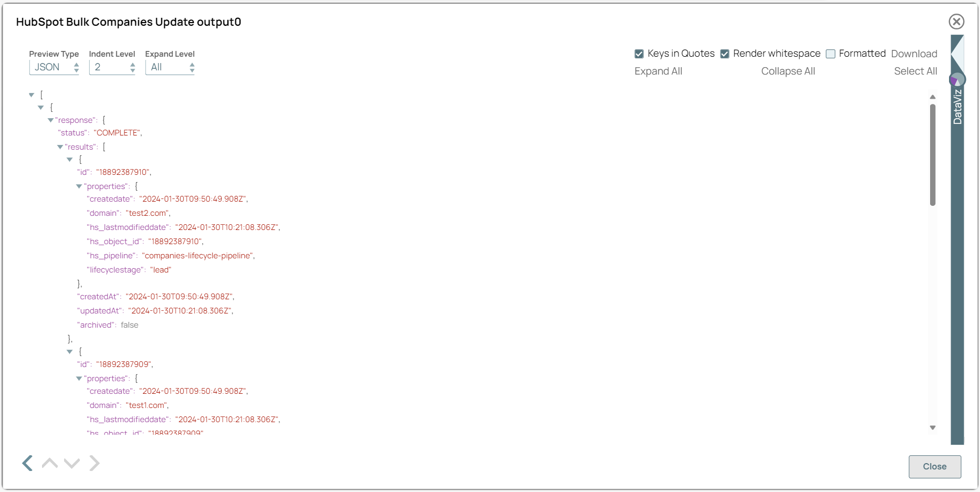
Task: Select the "COMPLETE" status value
Action: tap(118, 133)
